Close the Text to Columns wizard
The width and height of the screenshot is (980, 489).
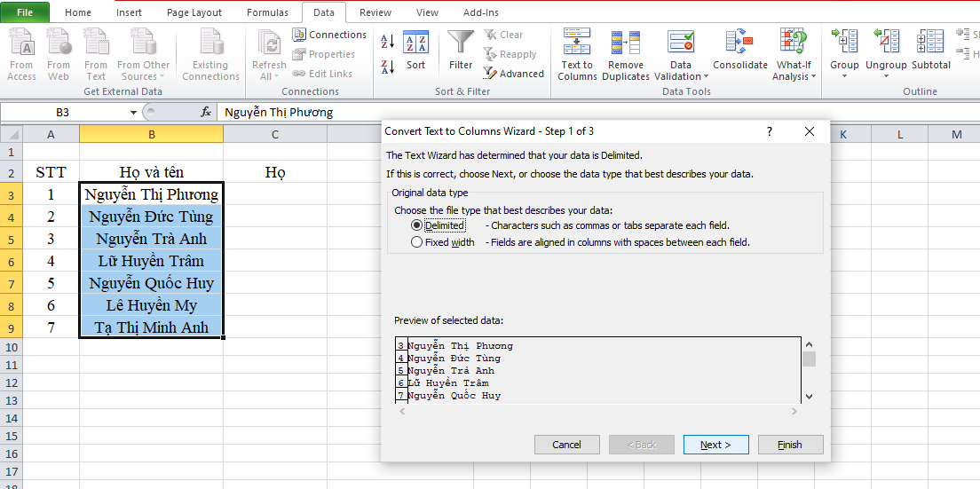810,131
